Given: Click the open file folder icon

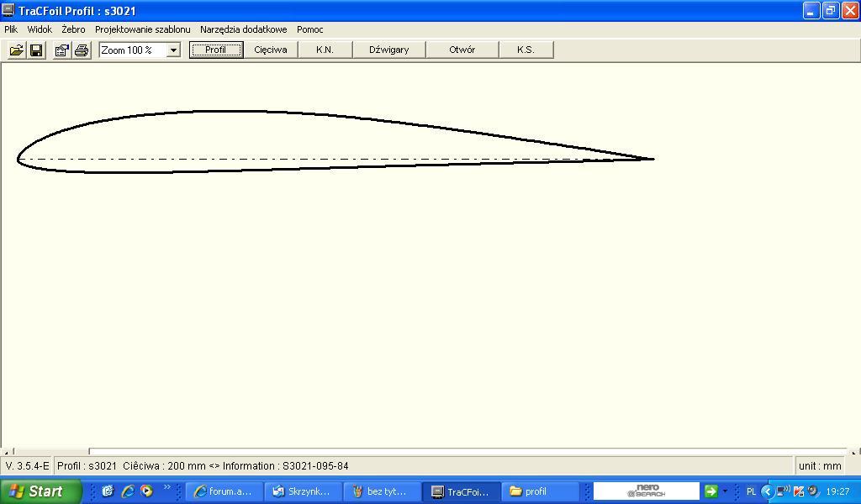Looking at the screenshot, I should pyautogui.click(x=16, y=50).
